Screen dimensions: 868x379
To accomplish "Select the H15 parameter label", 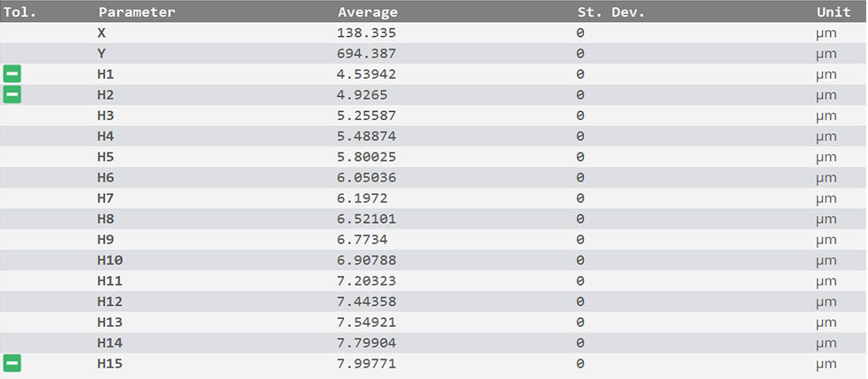I will coord(110,363).
